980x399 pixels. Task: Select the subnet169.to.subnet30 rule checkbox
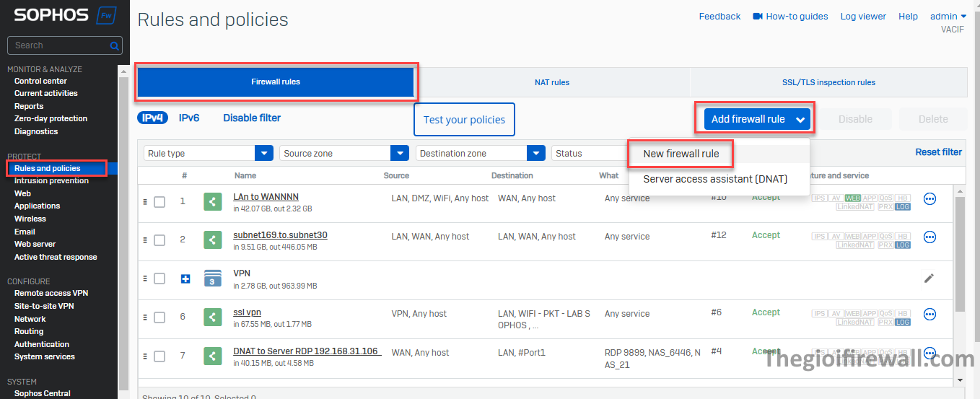(159, 240)
